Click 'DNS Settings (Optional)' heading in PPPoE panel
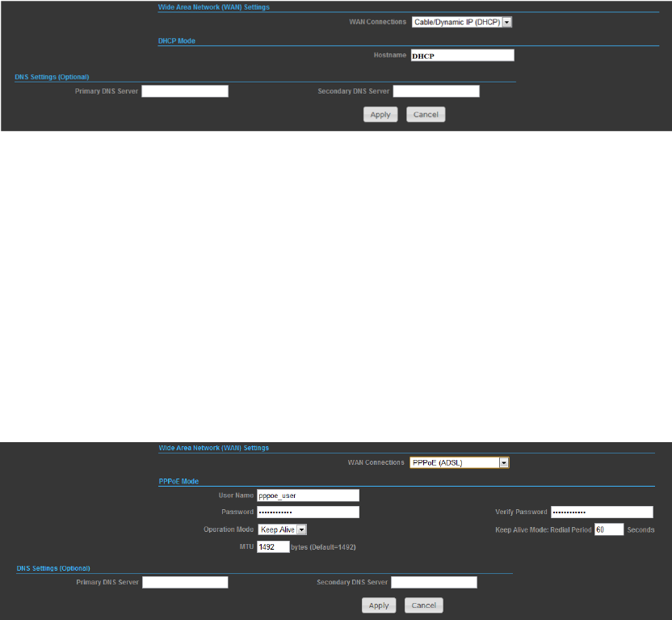 click(53, 568)
